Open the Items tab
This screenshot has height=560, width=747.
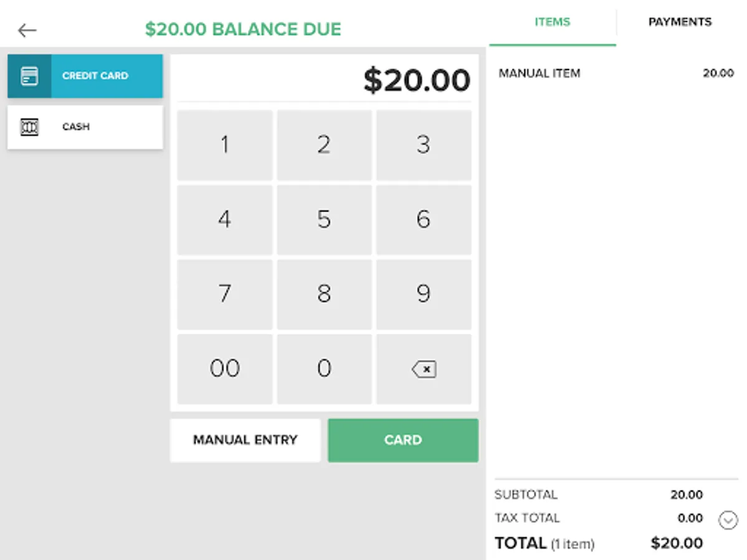pos(552,22)
